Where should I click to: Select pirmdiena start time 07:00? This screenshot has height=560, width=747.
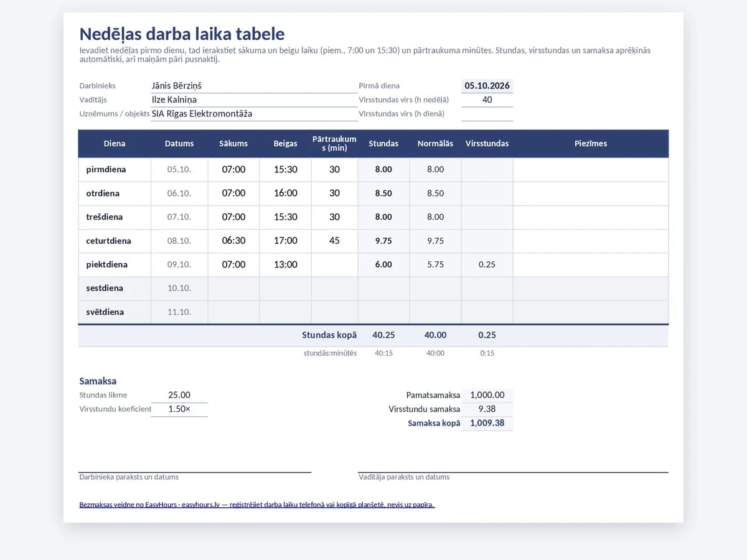[233, 169]
